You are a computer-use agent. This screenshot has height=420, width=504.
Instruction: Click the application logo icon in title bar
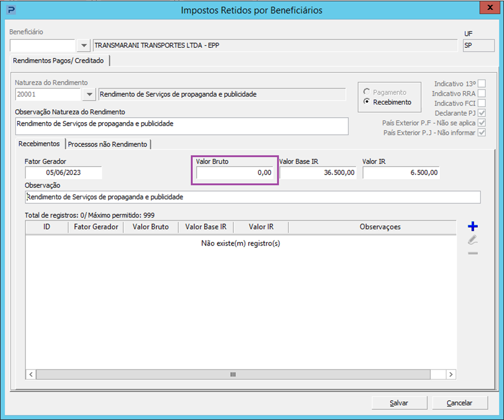11,10
